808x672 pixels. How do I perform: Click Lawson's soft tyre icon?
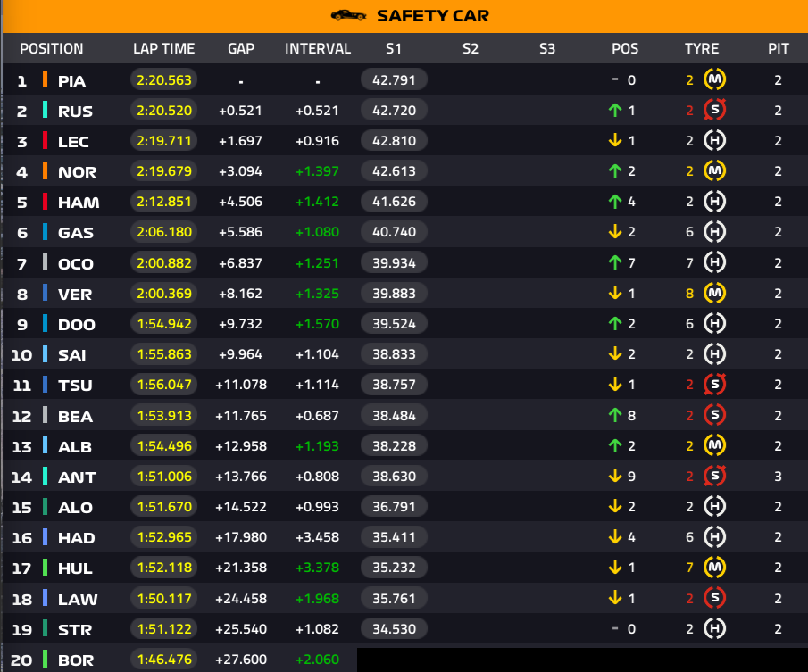click(714, 598)
